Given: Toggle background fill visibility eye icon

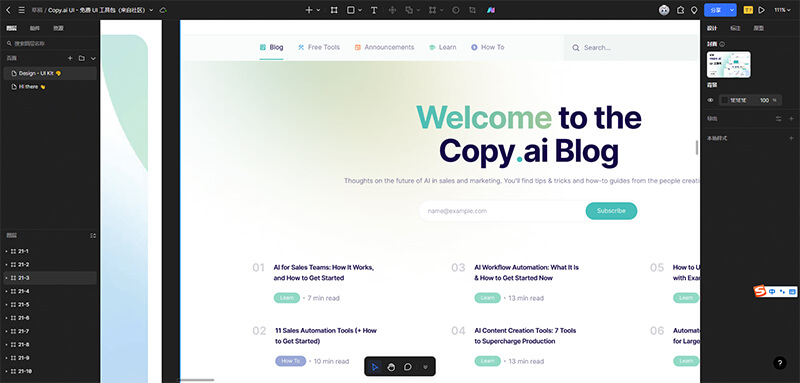Looking at the screenshot, I should coord(710,100).
